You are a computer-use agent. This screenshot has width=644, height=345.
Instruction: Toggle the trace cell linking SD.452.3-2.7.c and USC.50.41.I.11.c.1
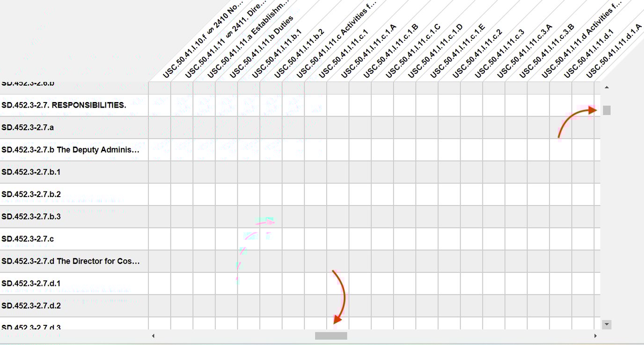(315, 239)
